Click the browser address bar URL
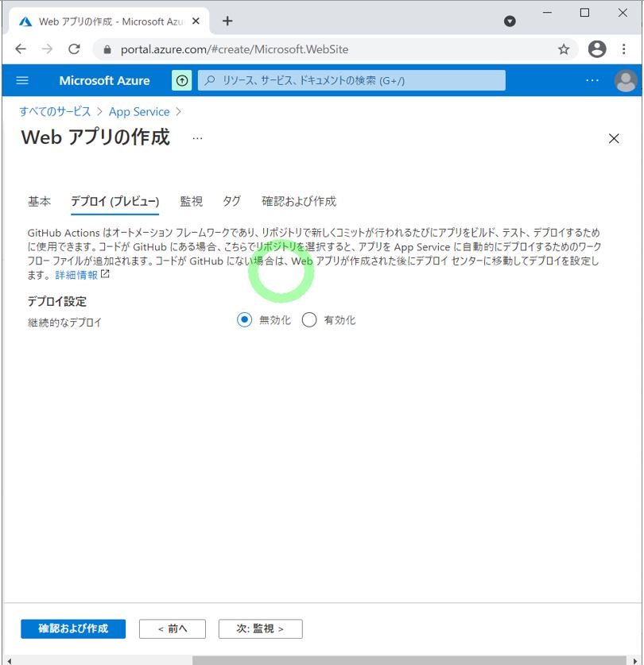 [x=235, y=49]
